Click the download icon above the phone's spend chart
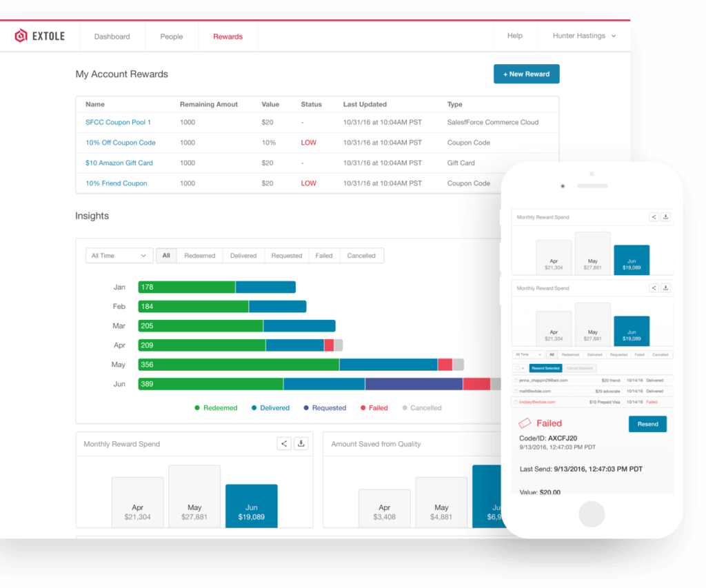706x588 pixels. [665, 287]
